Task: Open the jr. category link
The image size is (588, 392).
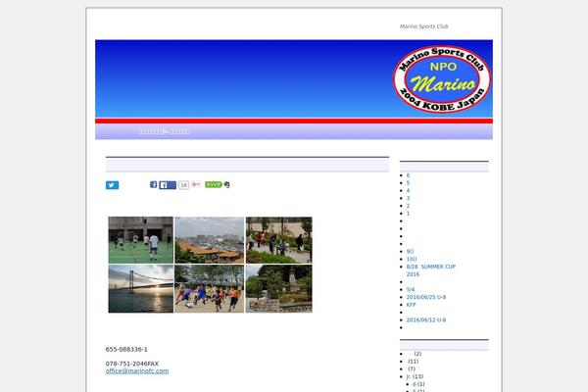Action: [x=409, y=376]
